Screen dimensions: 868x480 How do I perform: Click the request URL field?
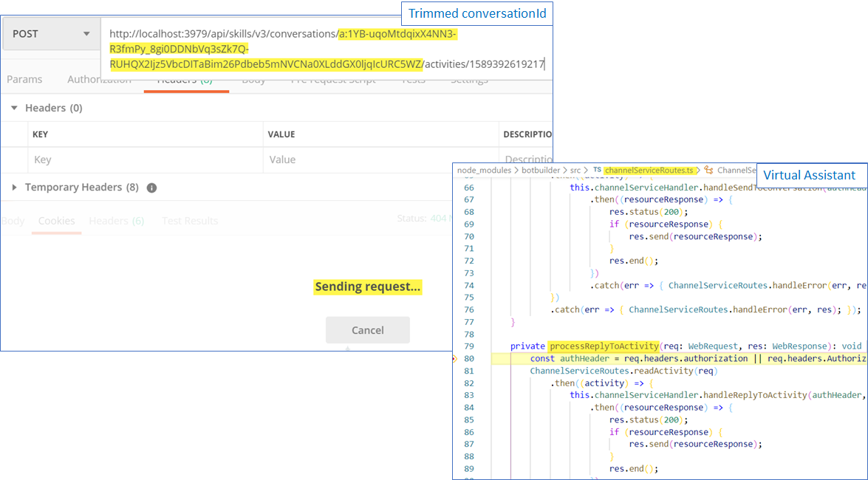click(327, 49)
